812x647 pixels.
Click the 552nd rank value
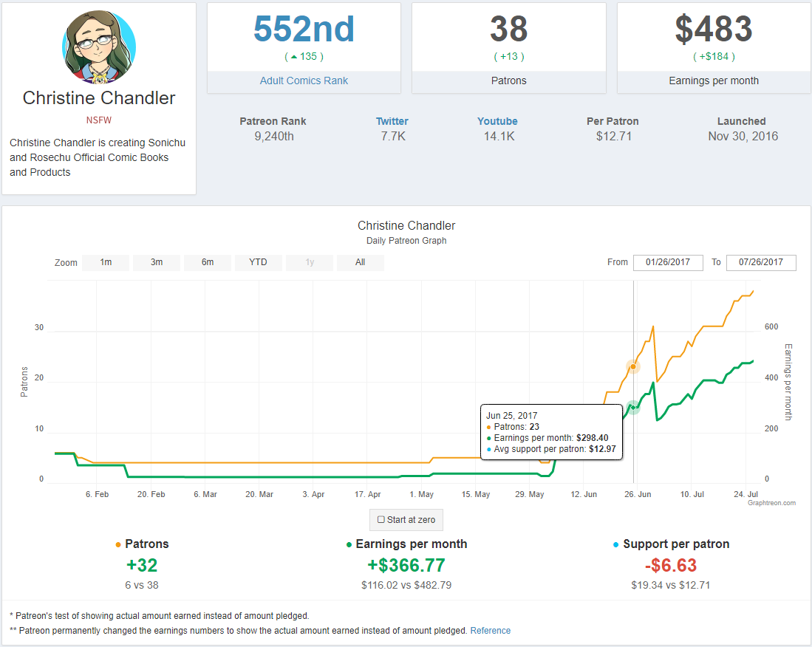coord(304,29)
